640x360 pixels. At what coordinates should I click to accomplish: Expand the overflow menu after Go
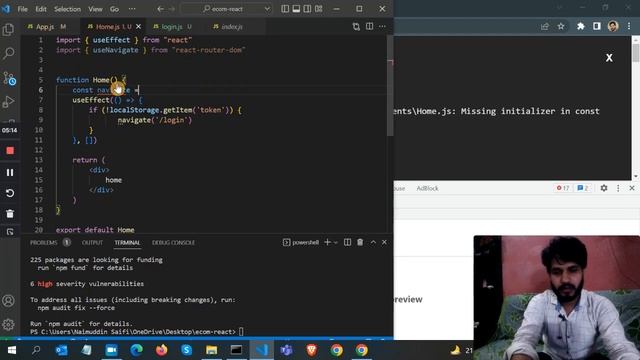pos(132,9)
